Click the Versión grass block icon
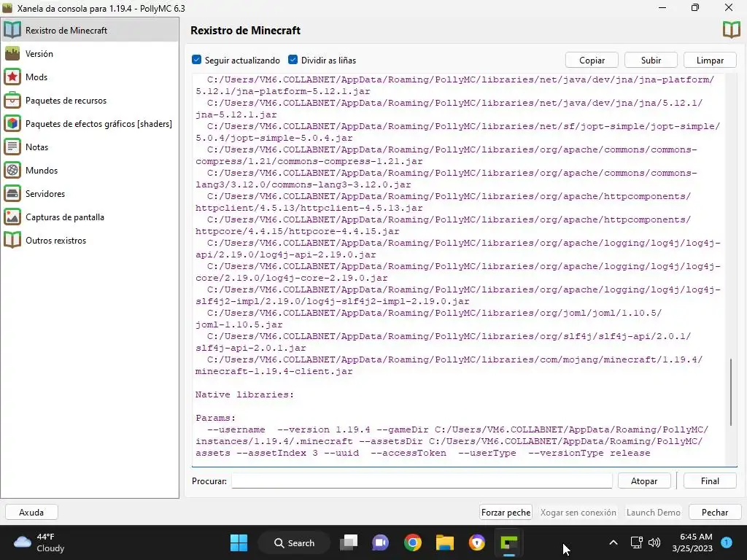 12,53
